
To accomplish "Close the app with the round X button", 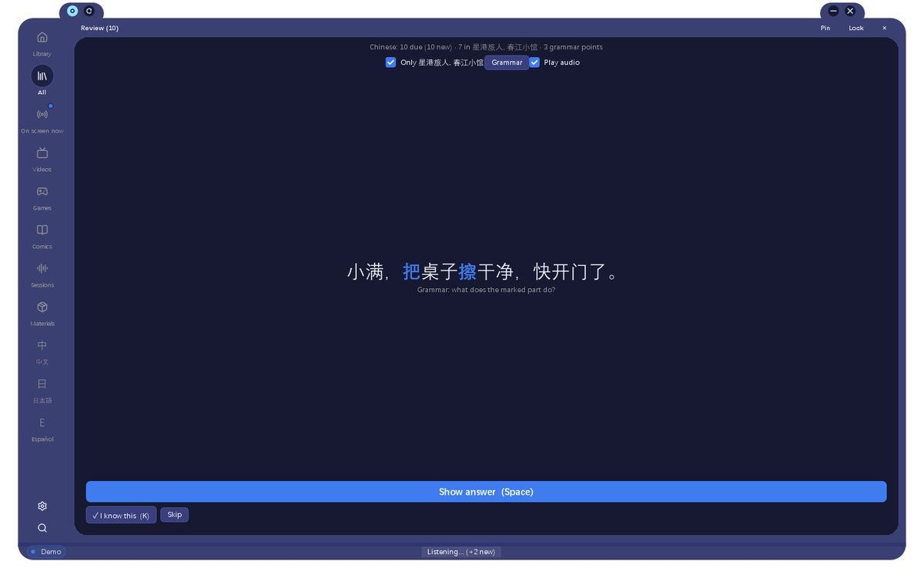I will click(x=850, y=11).
